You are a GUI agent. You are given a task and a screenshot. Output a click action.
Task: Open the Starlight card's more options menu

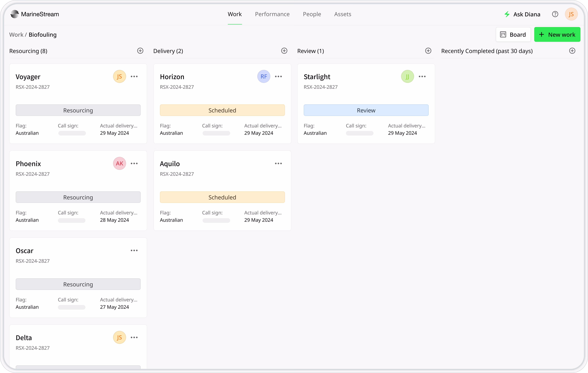point(422,77)
